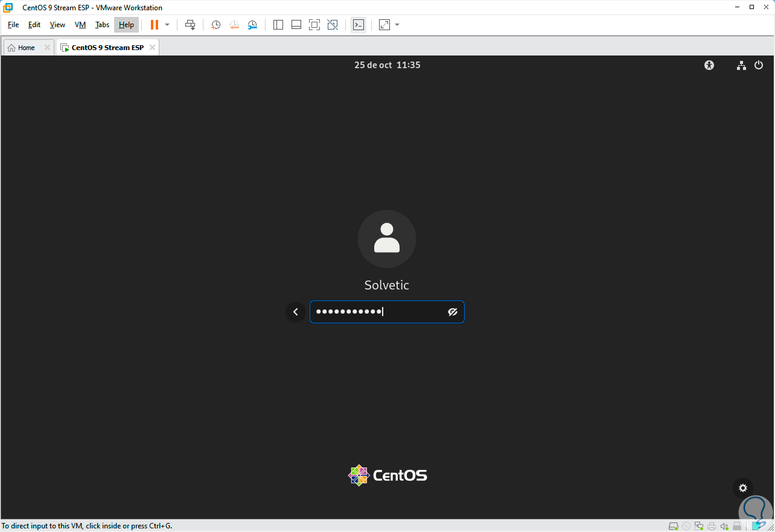Click the network adapter status icon
Viewport: 775px width, 532px height.
[x=699, y=526]
